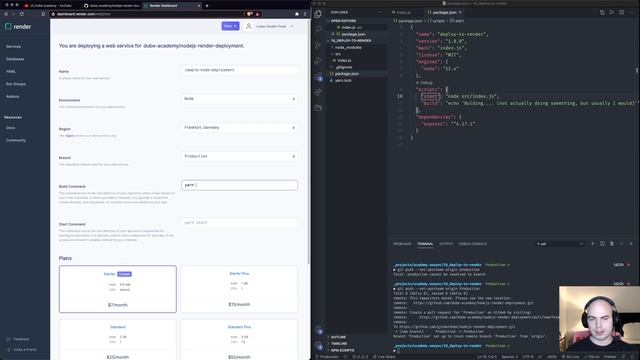Collapse the Open Editors section in Explorer
The height and width of the screenshot is (360, 640).
tap(343, 20)
